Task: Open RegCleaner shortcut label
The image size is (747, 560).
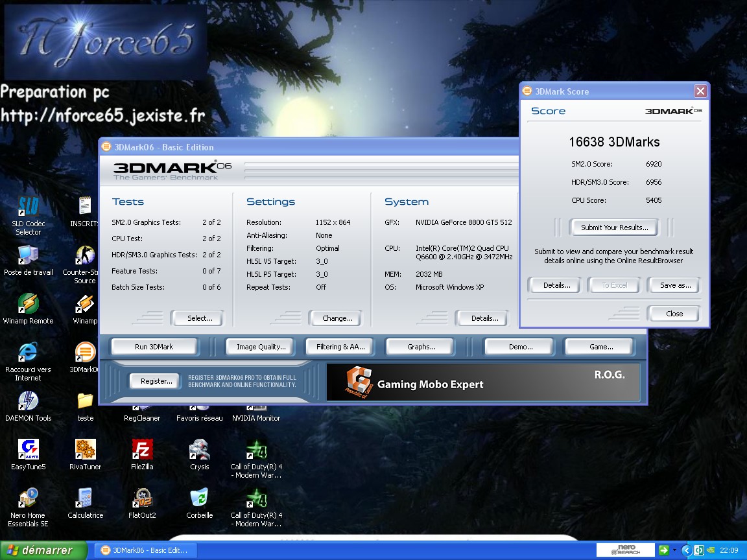Action: (142, 418)
